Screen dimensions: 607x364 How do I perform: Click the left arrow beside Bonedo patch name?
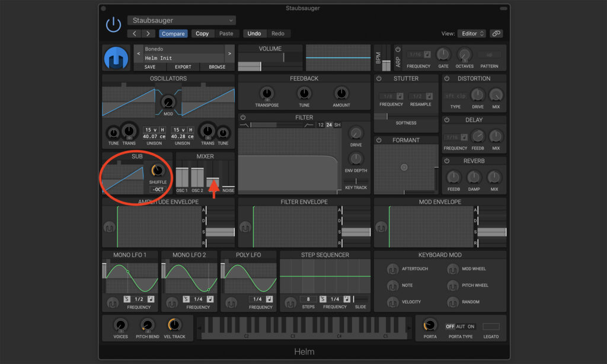point(139,54)
